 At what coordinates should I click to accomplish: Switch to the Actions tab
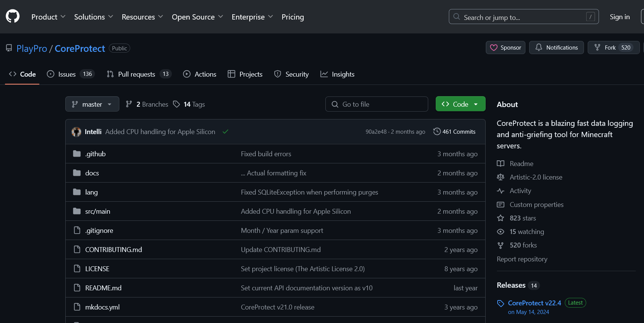click(200, 74)
